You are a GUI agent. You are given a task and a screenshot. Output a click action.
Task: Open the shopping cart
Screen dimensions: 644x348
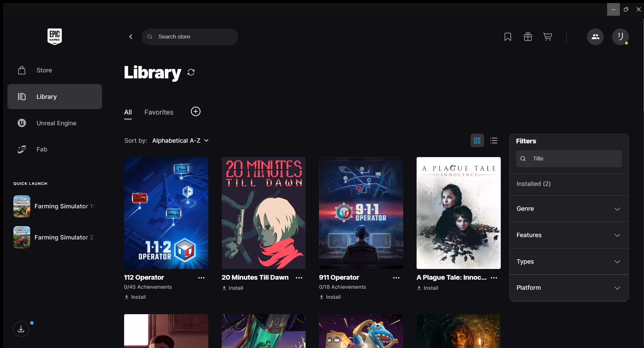tap(548, 37)
